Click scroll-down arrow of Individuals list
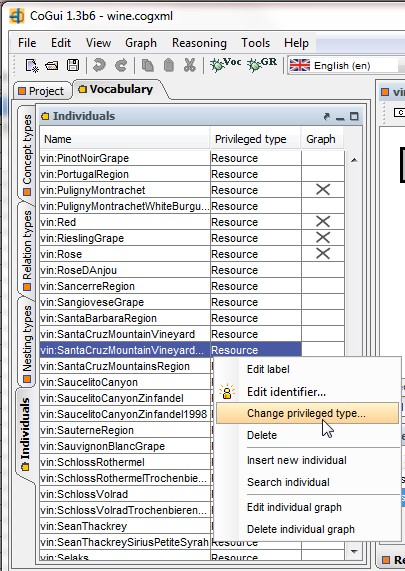405x571 pixels. coord(354,552)
